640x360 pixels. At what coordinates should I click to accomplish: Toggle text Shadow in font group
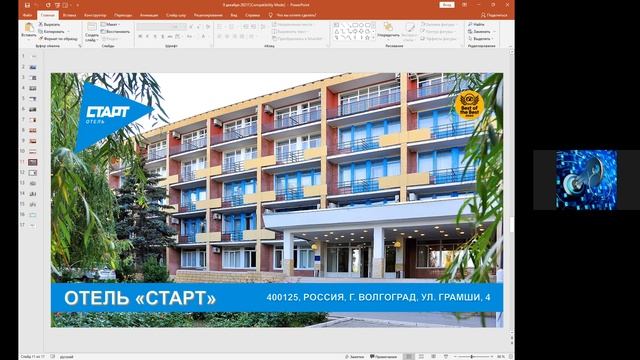162,37
